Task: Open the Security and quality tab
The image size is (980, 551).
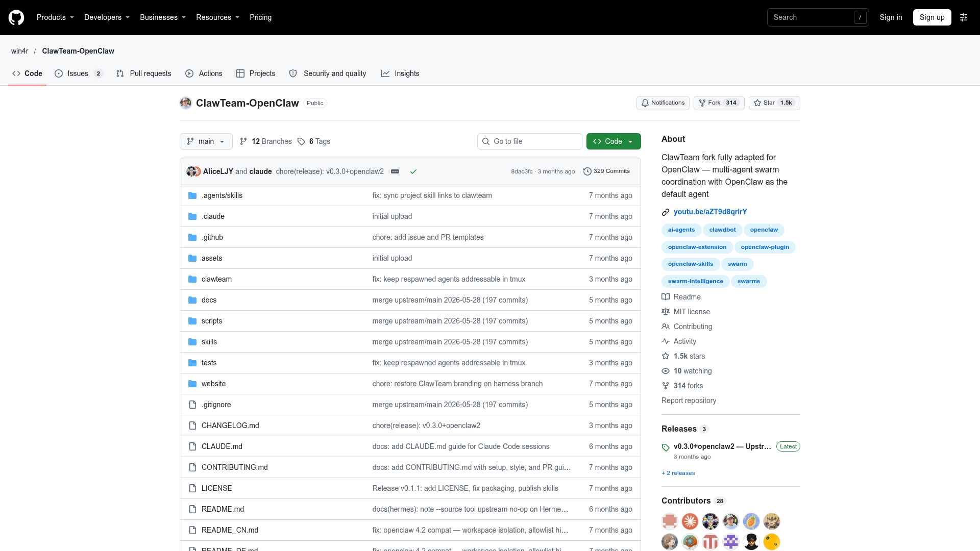Action: click(328, 73)
